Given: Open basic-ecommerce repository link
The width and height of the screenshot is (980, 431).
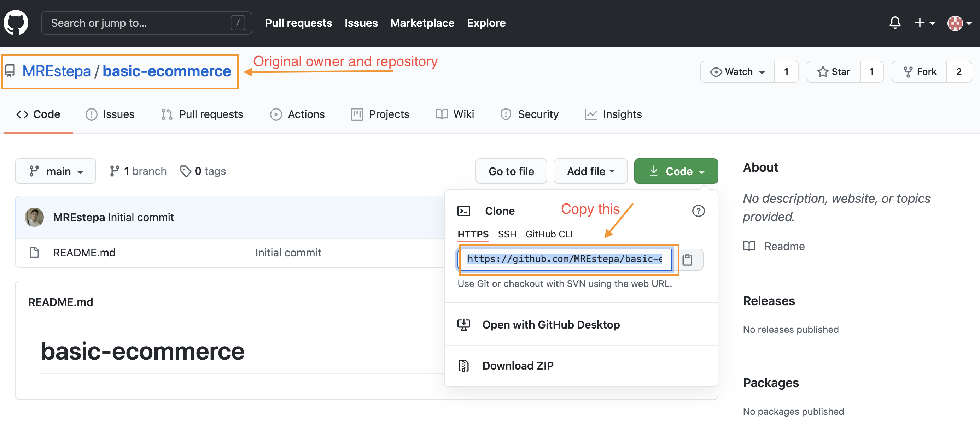Looking at the screenshot, I should 167,71.
